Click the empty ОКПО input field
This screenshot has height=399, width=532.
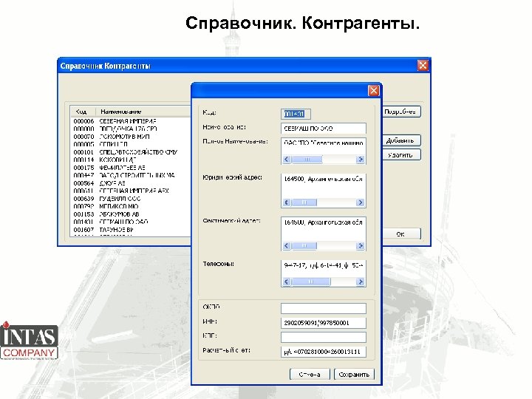(x=324, y=308)
